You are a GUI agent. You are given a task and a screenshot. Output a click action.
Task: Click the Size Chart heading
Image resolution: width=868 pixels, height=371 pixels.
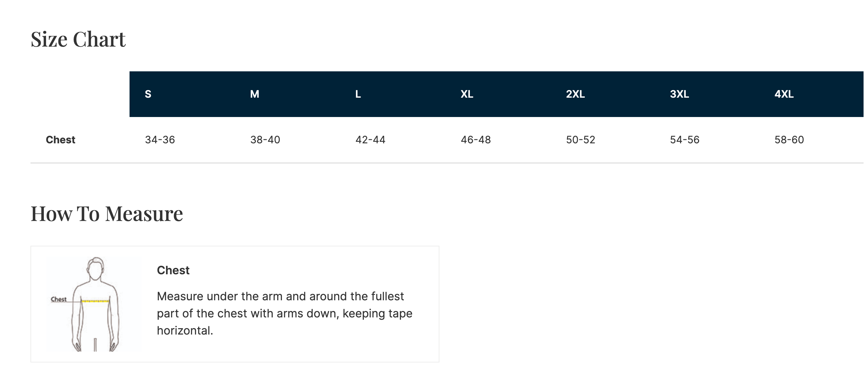pos(78,39)
